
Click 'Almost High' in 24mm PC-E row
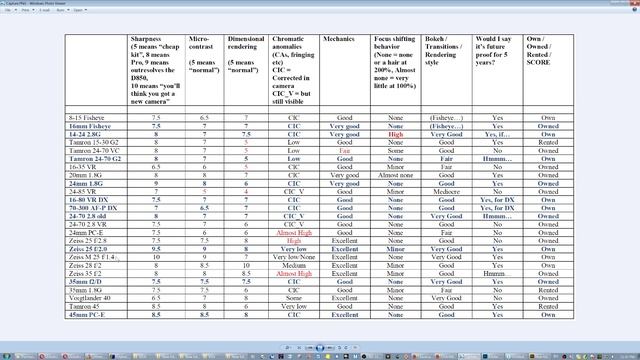click(x=294, y=233)
